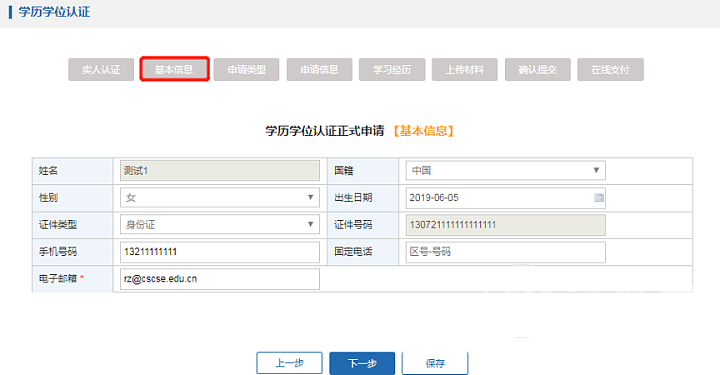Open the 上传材料 step tab
The image size is (720, 375).
(x=465, y=69)
